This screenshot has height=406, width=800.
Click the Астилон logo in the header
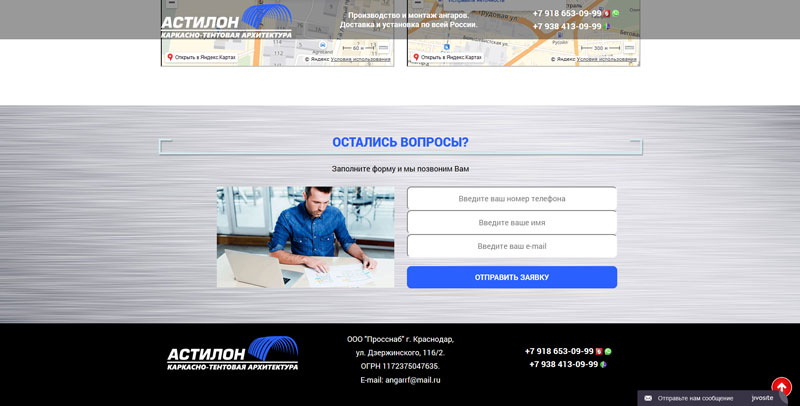point(227,21)
